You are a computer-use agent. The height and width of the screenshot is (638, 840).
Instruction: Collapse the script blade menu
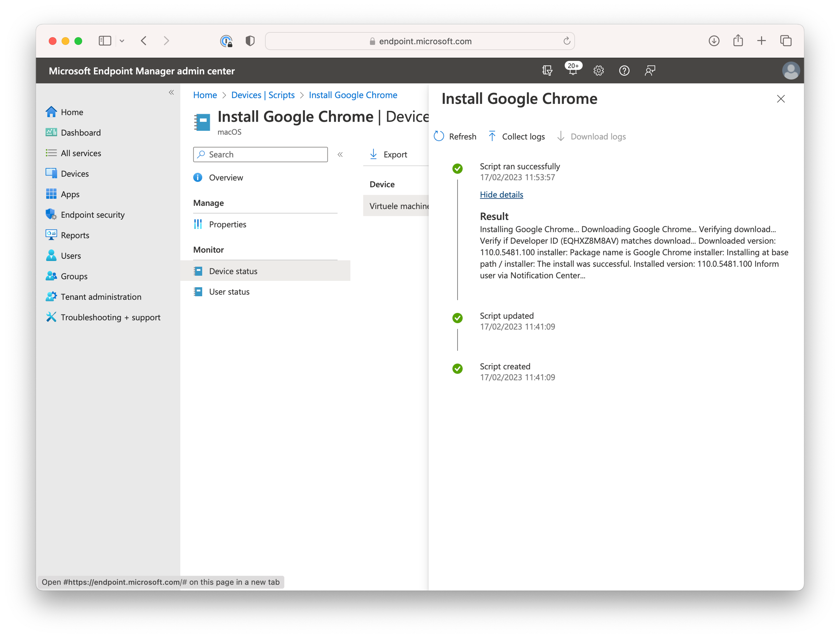(x=340, y=154)
